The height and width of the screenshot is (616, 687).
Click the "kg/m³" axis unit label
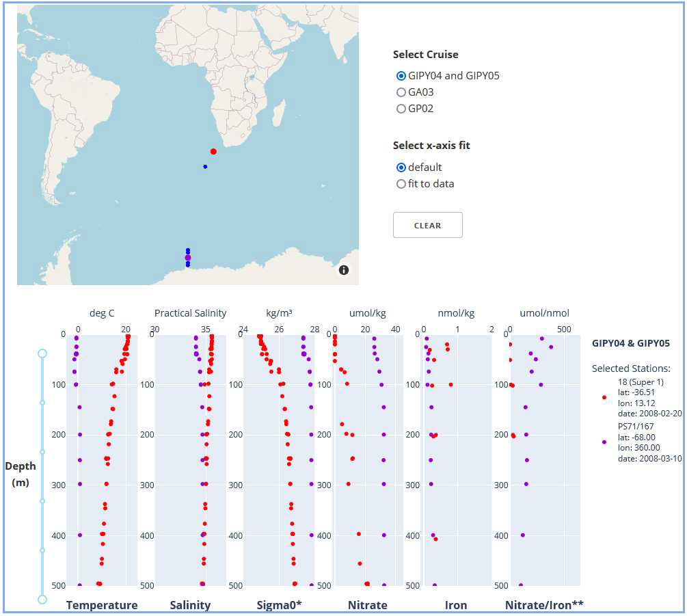pyautogui.click(x=279, y=313)
